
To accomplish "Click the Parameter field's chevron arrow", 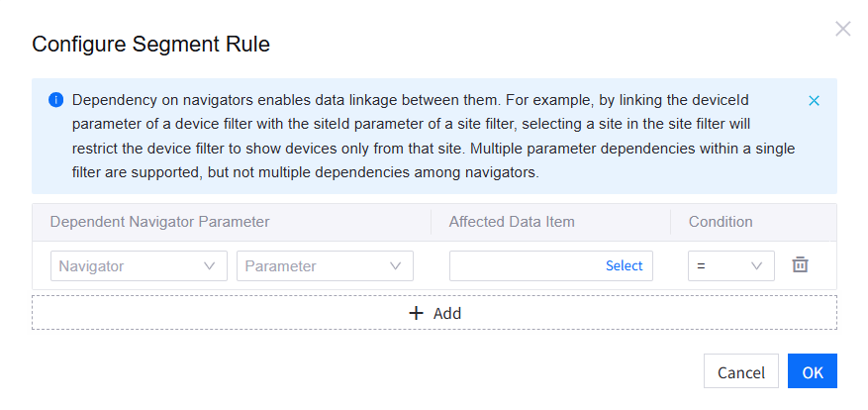I will pyautogui.click(x=396, y=265).
